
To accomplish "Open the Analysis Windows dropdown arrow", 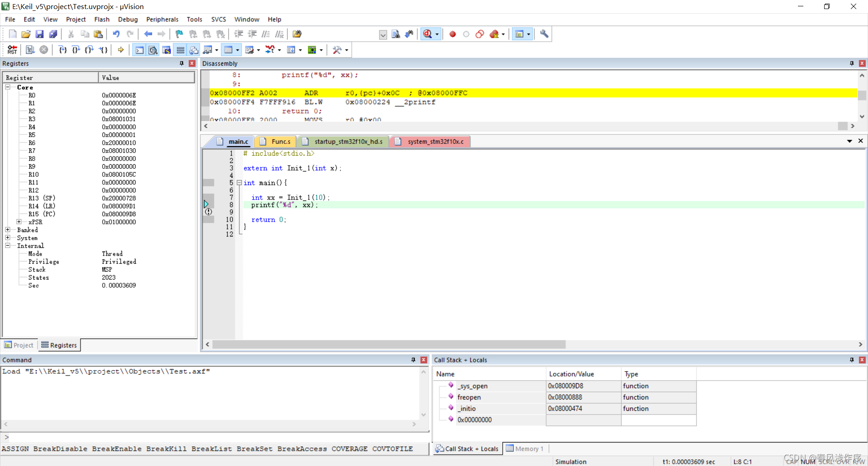I will tap(279, 50).
